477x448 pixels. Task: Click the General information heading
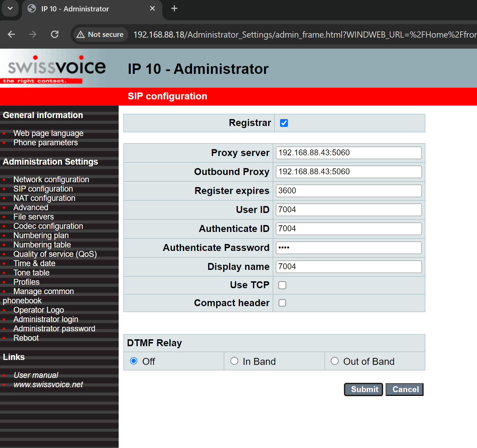pyautogui.click(x=43, y=115)
